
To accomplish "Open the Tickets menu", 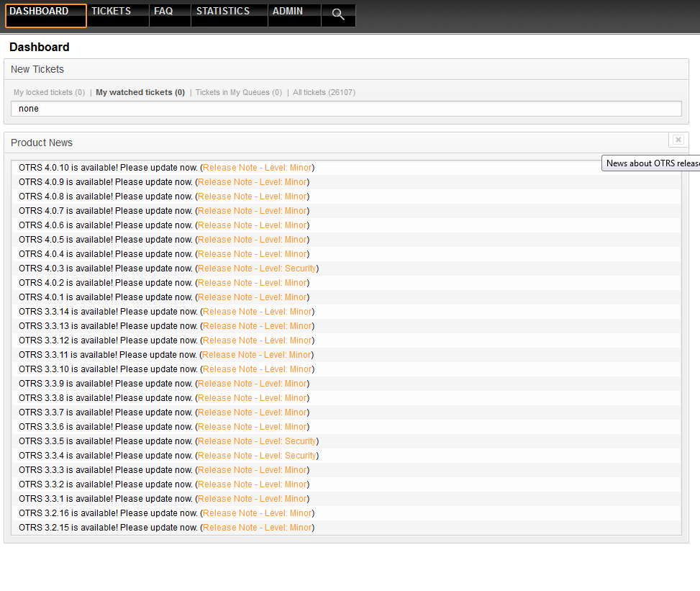I will pyautogui.click(x=118, y=16).
